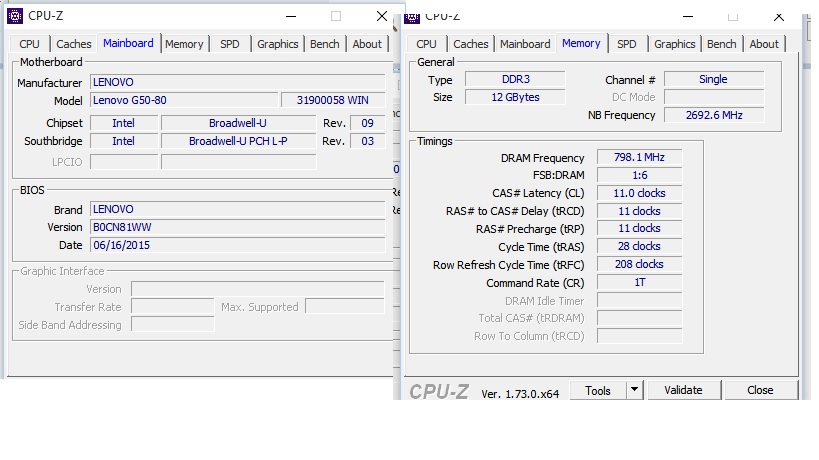Select the Memory tab in right window
819x460 pixels.
(581, 43)
